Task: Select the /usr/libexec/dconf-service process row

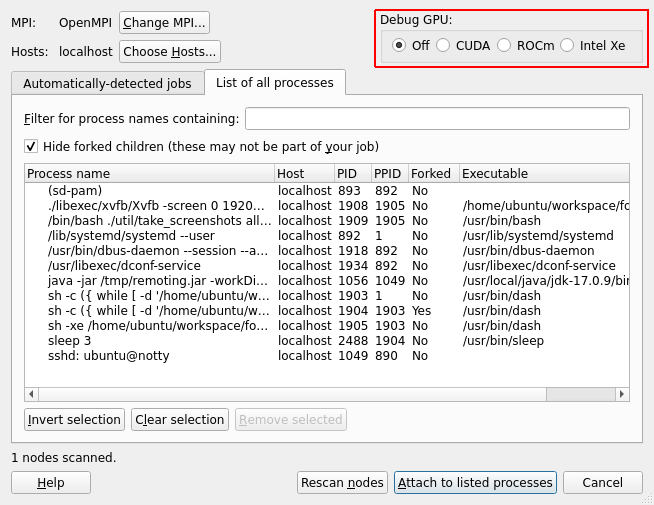Action: pos(327,266)
